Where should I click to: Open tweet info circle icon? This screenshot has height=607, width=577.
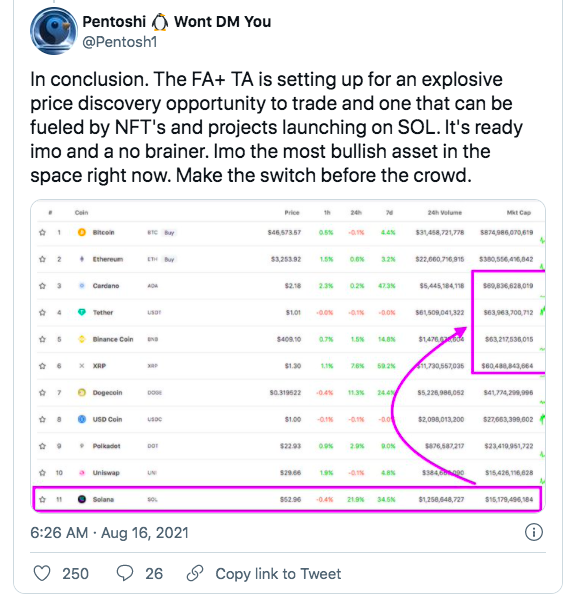click(534, 532)
